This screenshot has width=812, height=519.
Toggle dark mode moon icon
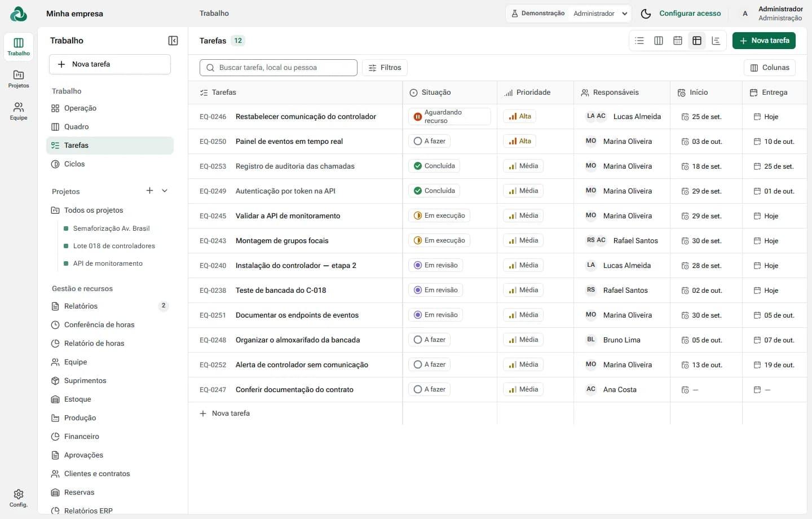[646, 14]
